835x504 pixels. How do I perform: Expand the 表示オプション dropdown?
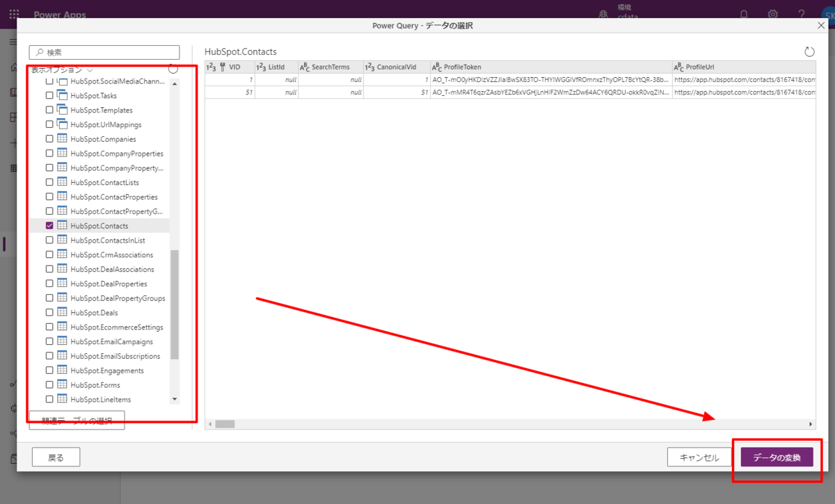(x=63, y=70)
